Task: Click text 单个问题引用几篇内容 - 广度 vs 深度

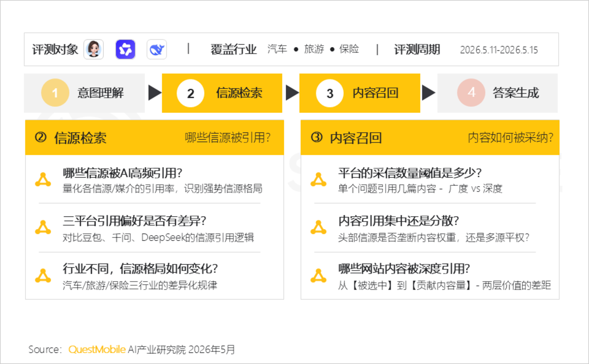Action: click(x=420, y=189)
